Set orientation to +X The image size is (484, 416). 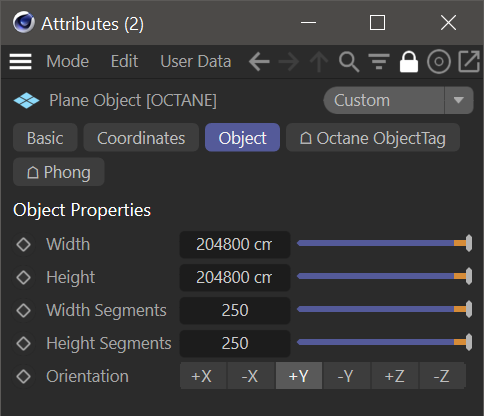203,376
